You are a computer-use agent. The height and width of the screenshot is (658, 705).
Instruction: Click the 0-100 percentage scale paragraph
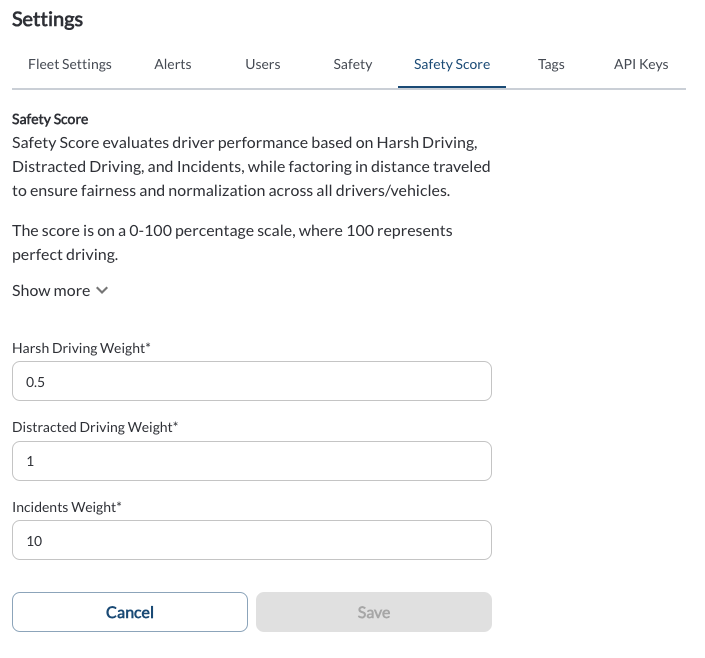coord(232,242)
